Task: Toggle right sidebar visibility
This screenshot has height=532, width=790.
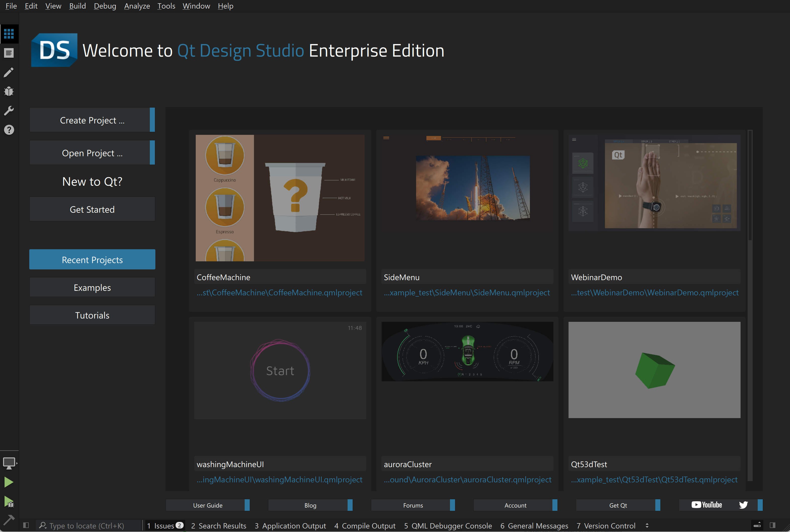Action: click(x=772, y=525)
